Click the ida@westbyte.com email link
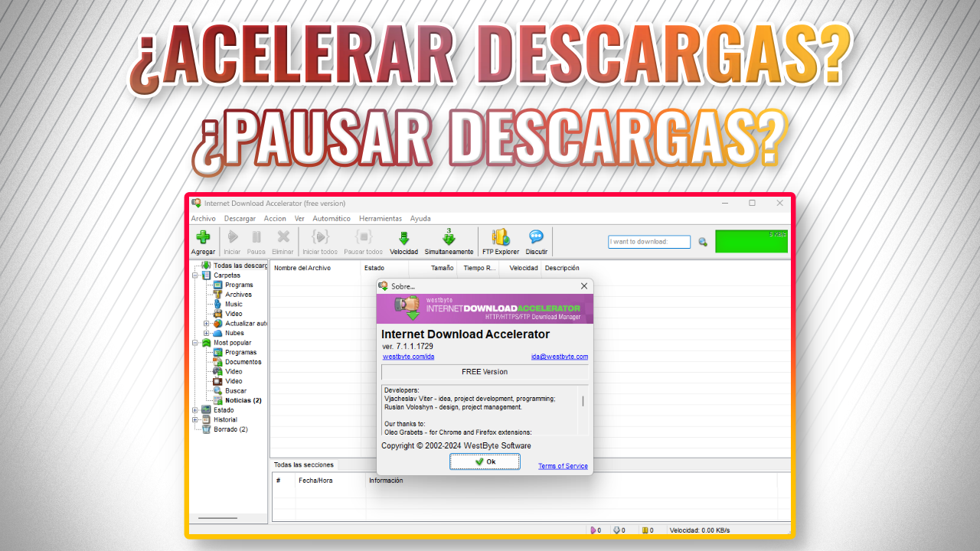 (560, 357)
